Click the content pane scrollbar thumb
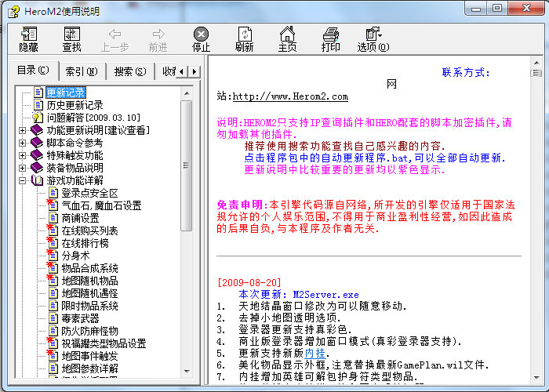This screenshot has width=549, height=392. [536, 73]
